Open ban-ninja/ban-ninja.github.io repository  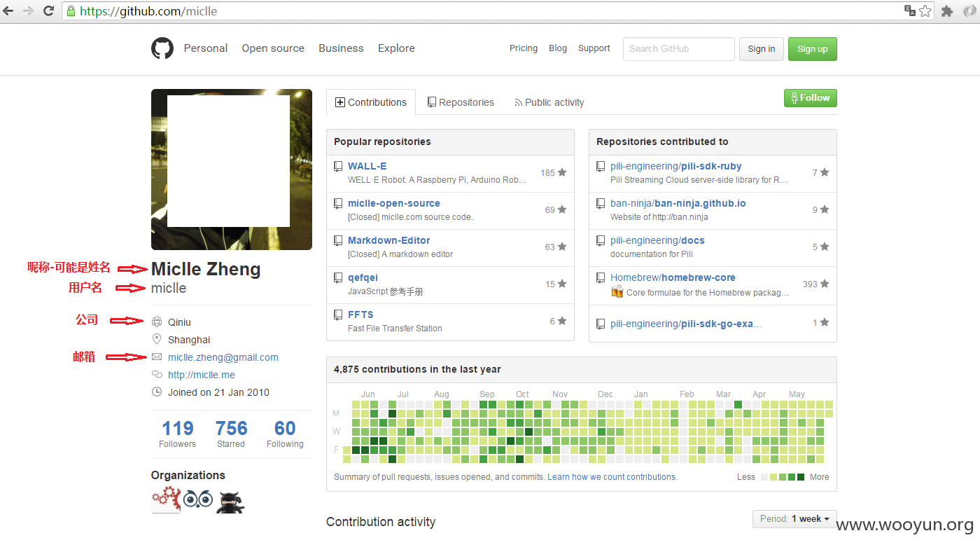point(678,203)
